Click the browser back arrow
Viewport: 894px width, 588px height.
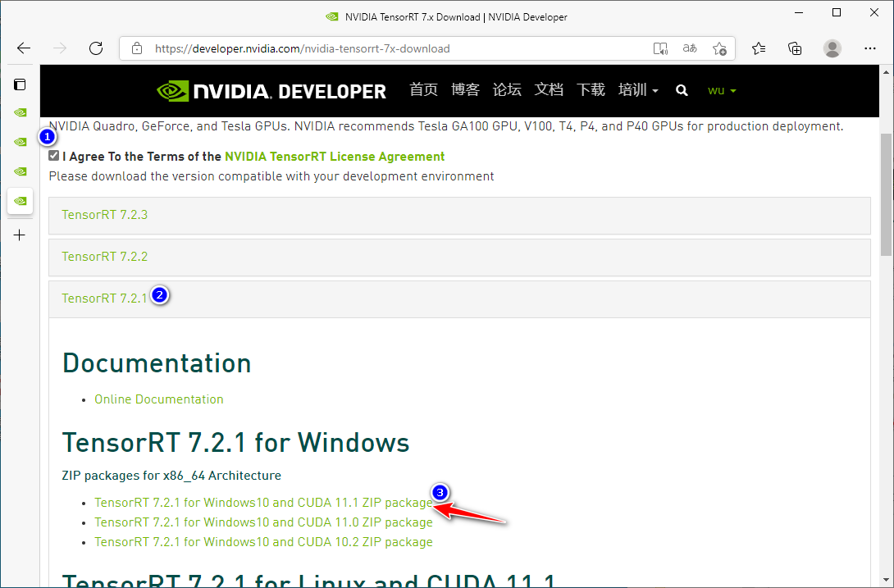pyautogui.click(x=24, y=48)
